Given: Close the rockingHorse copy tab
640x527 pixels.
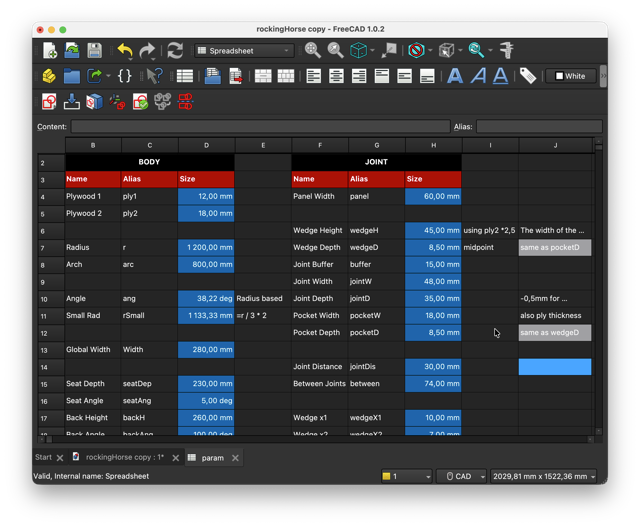Looking at the screenshot, I should point(176,458).
